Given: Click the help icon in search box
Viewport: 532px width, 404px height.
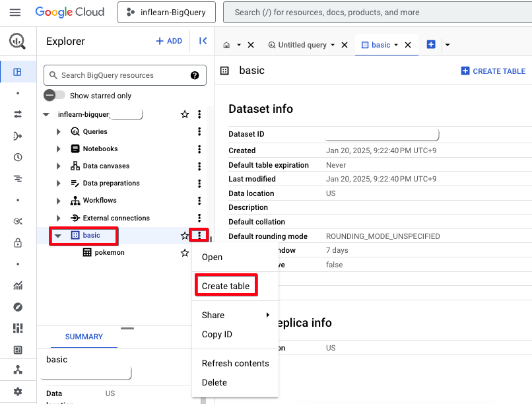Looking at the screenshot, I should 195,75.
